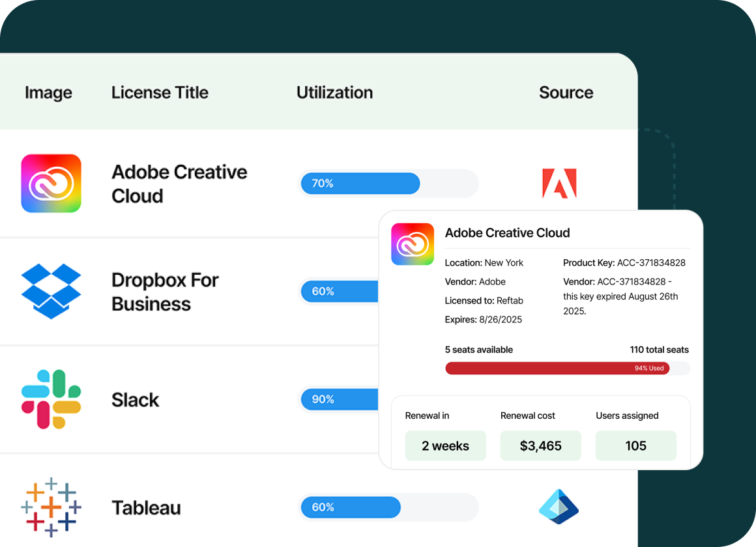The width and height of the screenshot is (756, 547).
Task: Select the Creative Cloud icon in the detail card
Action: (413, 244)
